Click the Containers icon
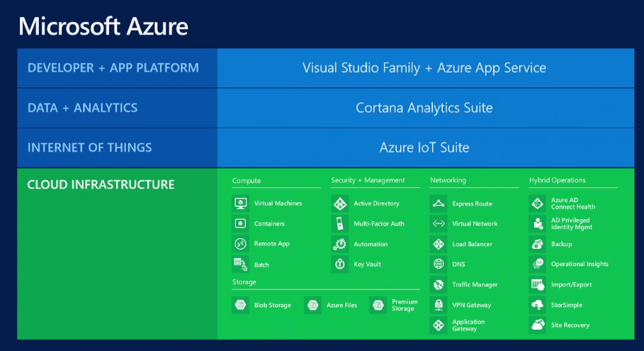 point(240,223)
